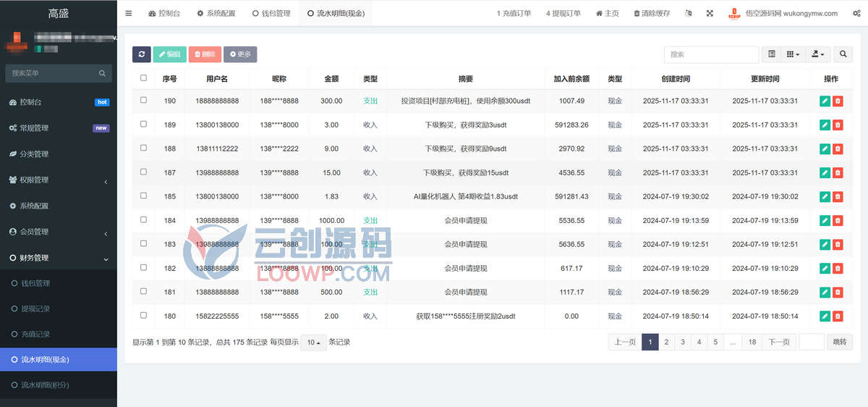Edit record 188 with the green pencil
This screenshot has height=407, width=868.
[825, 149]
